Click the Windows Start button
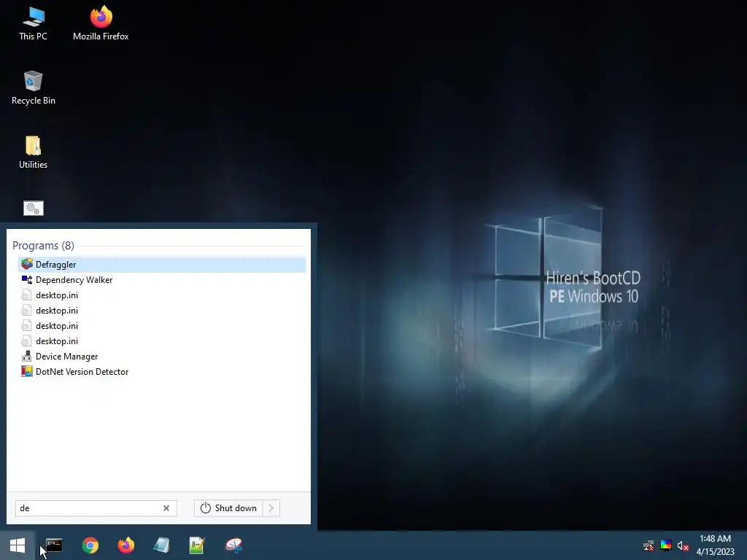 pyautogui.click(x=18, y=545)
